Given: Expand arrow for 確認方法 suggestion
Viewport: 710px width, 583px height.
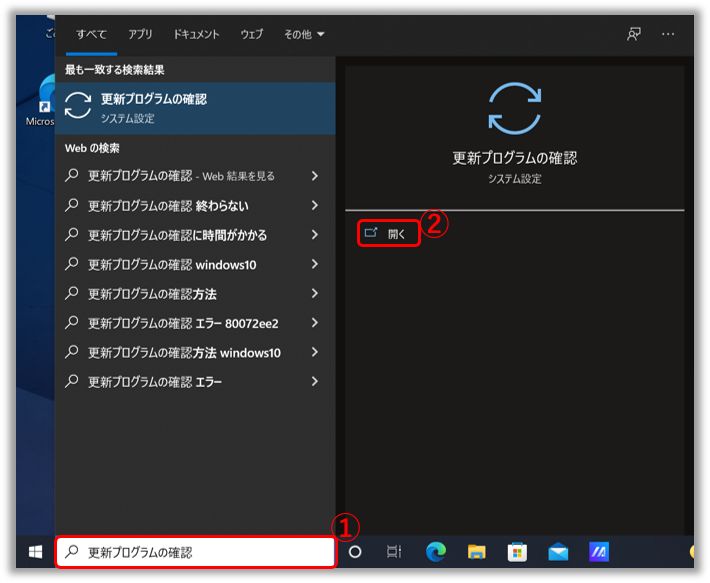Looking at the screenshot, I should 315,293.
